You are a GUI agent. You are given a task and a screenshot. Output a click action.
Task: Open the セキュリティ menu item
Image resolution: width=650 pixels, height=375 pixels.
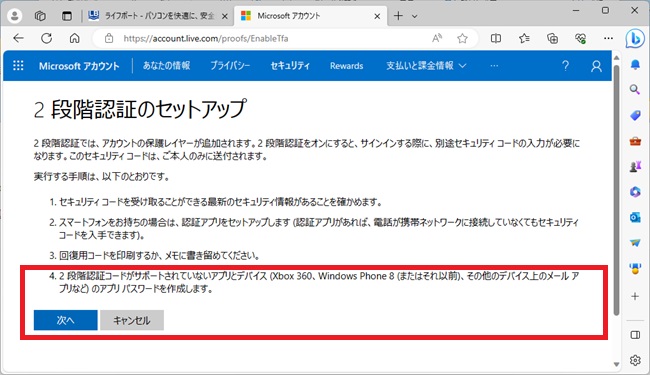290,65
